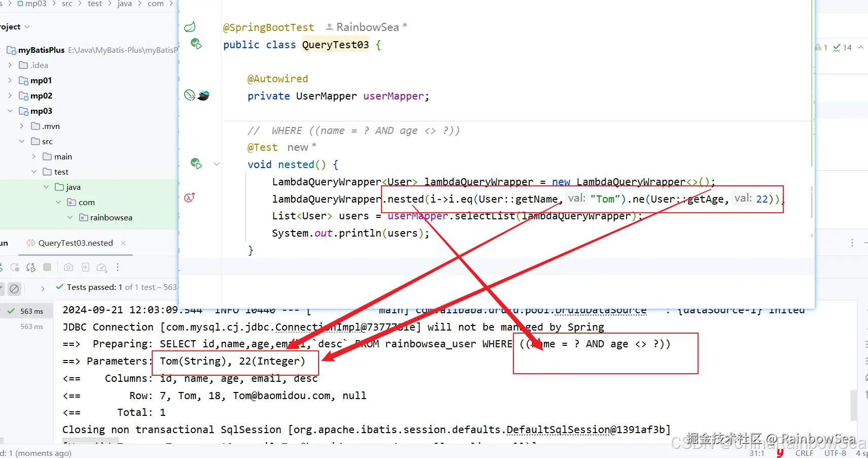This screenshot has width=868, height=458.
Task: Click the 14 typos indicator in the inspections widget
Action: (842, 47)
